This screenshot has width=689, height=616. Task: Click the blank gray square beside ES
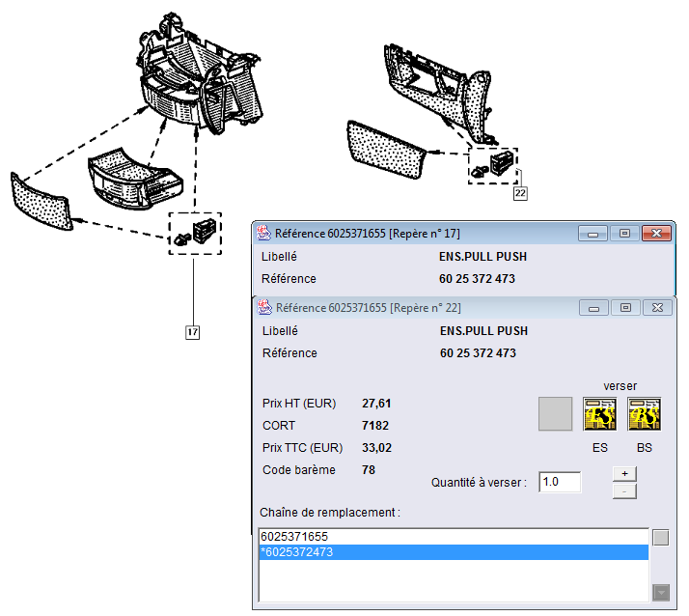click(x=555, y=413)
